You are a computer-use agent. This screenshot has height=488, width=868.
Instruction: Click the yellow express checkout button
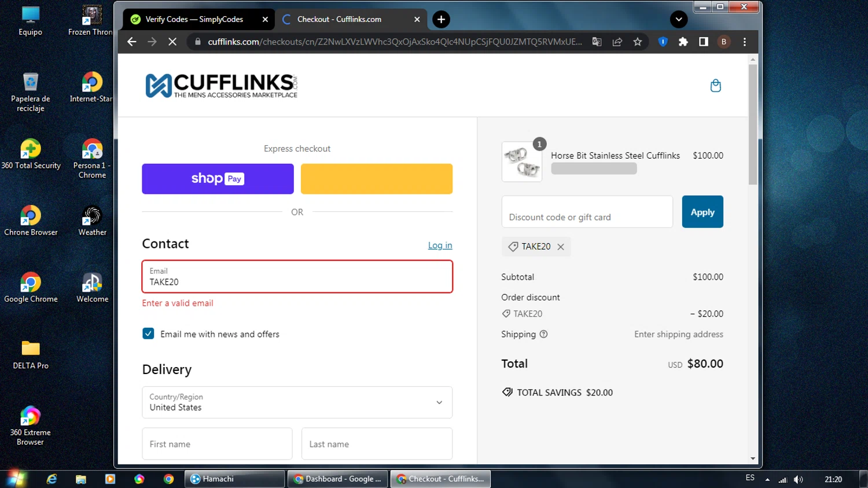[x=377, y=179]
